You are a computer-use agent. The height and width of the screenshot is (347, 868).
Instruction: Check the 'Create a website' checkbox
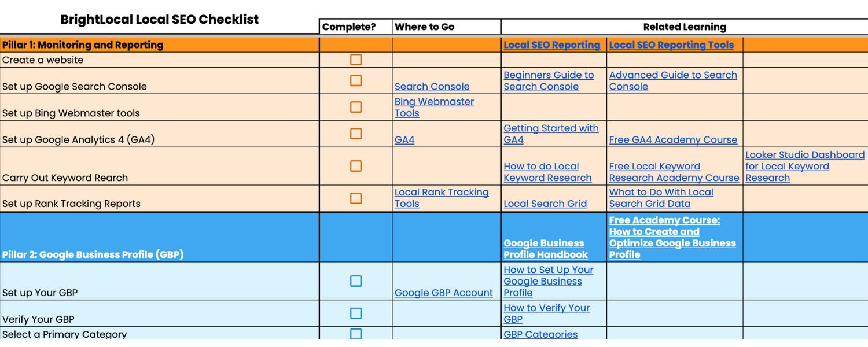[355, 58]
